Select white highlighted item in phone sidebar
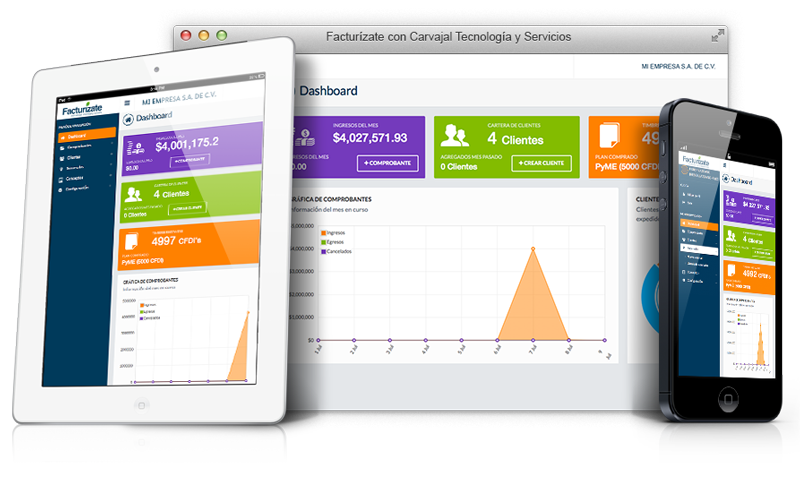 pos(699,249)
